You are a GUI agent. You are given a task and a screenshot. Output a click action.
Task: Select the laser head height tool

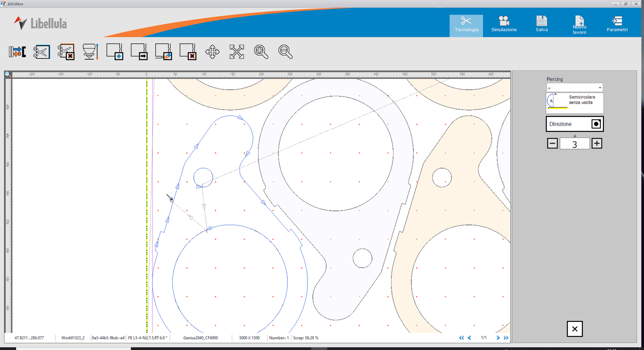91,52
